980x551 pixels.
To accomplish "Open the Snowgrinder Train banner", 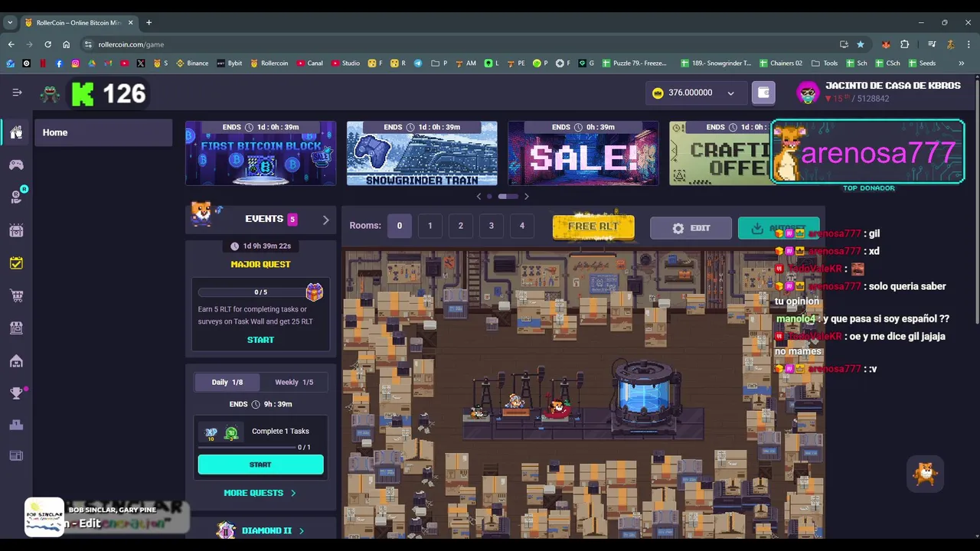I will click(422, 153).
